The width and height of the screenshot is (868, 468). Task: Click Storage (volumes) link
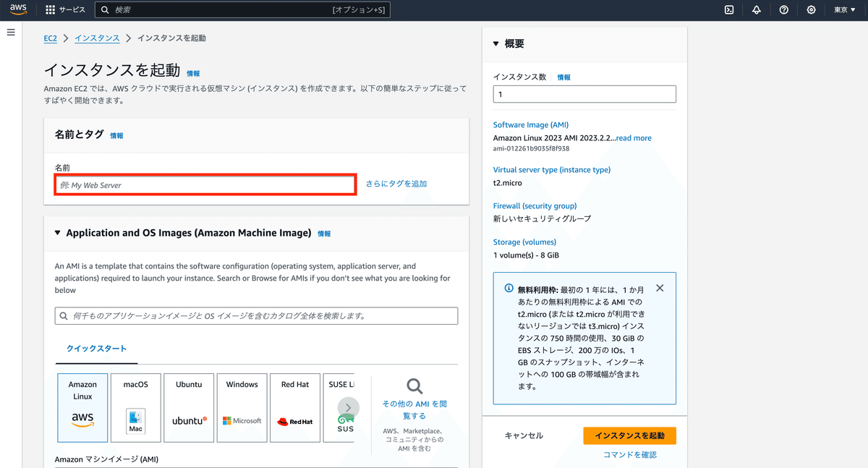[x=524, y=242]
